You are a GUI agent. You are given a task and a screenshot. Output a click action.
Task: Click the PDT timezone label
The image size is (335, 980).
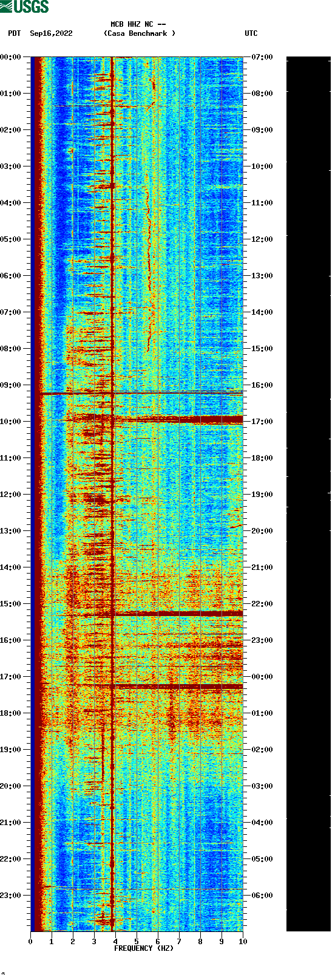click(x=14, y=33)
